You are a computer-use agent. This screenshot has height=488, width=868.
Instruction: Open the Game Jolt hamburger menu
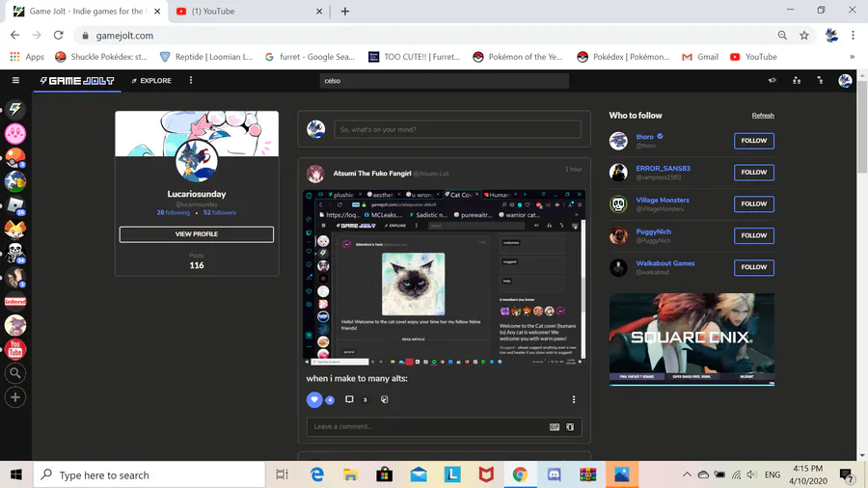pos(15,80)
